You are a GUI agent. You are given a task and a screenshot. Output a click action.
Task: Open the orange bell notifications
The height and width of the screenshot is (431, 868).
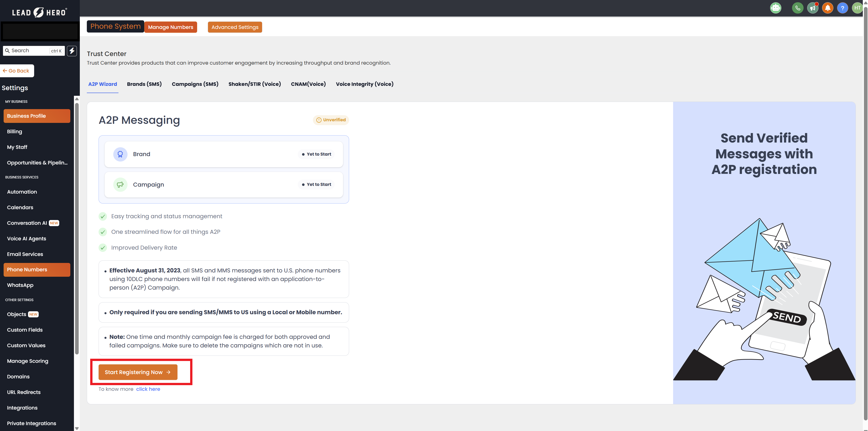coord(827,8)
